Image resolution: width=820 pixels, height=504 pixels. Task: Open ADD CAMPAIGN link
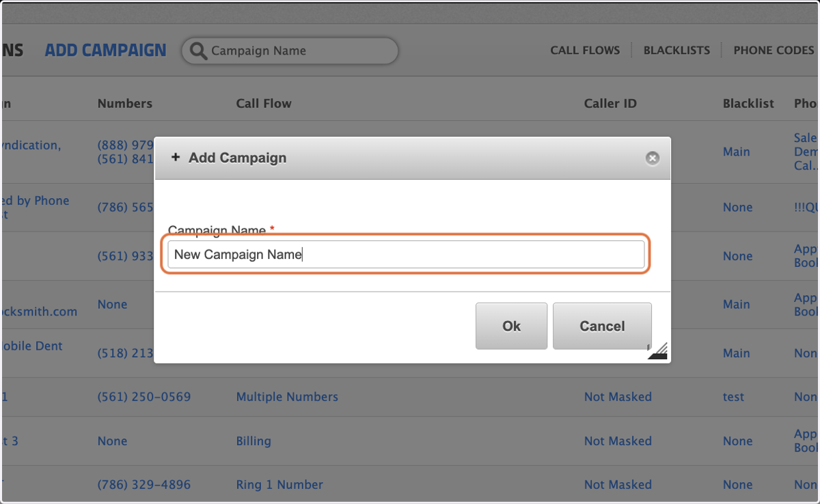click(106, 51)
